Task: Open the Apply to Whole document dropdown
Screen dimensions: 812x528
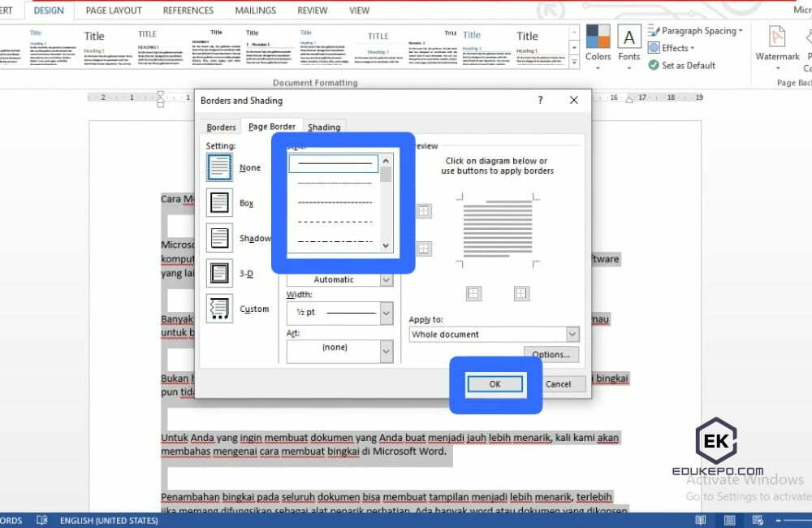Action: tap(572, 335)
